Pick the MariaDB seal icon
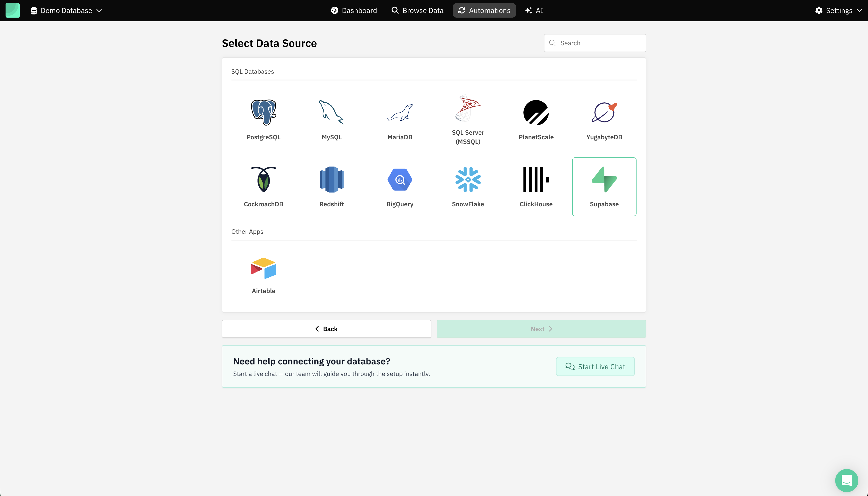This screenshot has width=868, height=496. click(400, 113)
